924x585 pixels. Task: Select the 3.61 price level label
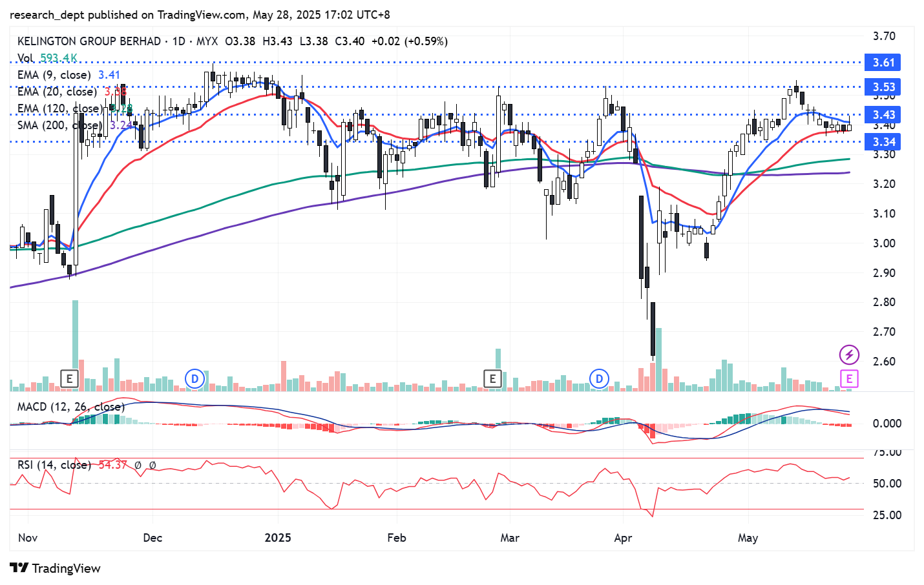click(x=883, y=63)
